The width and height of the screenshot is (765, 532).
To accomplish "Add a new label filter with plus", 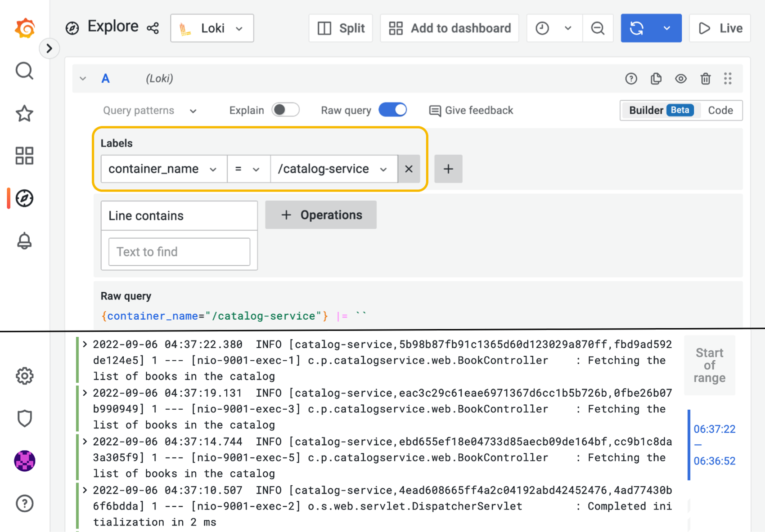I will (448, 169).
